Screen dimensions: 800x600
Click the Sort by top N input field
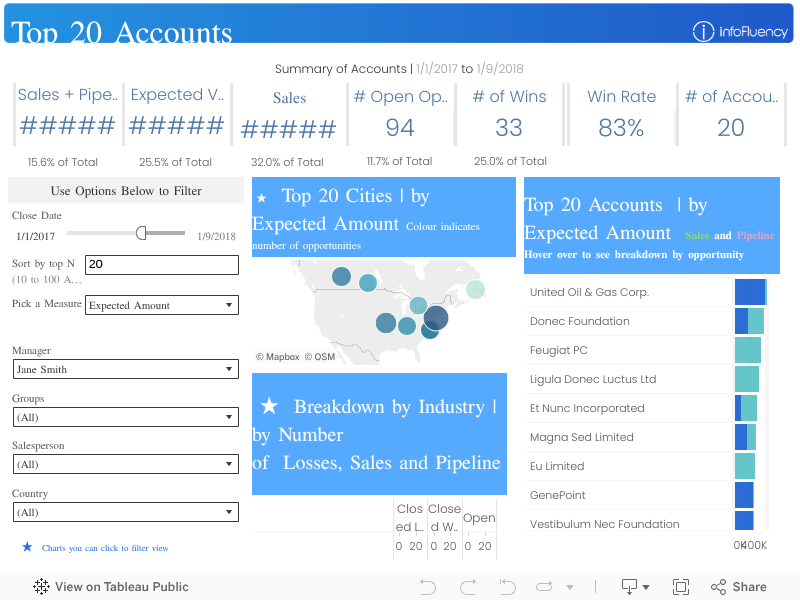point(162,265)
